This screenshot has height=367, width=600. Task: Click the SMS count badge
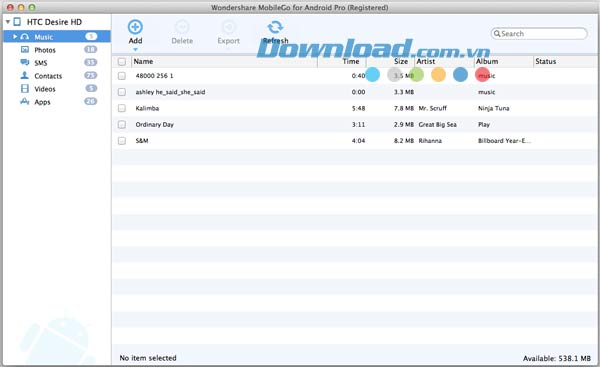tap(91, 62)
